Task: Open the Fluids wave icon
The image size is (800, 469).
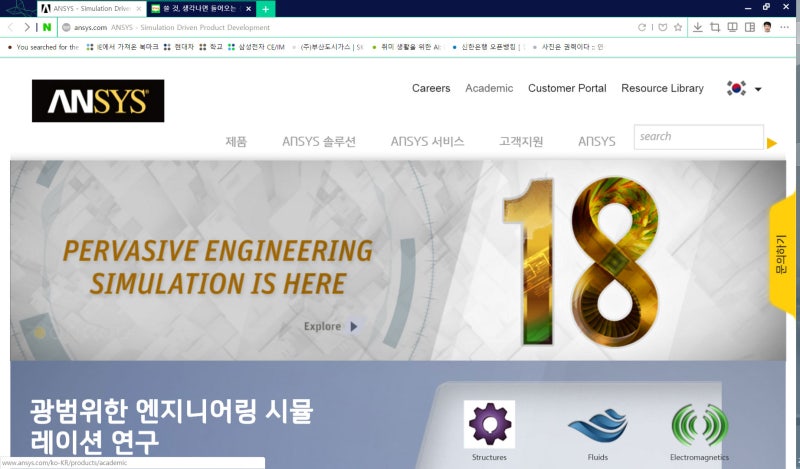Action: (x=597, y=425)
